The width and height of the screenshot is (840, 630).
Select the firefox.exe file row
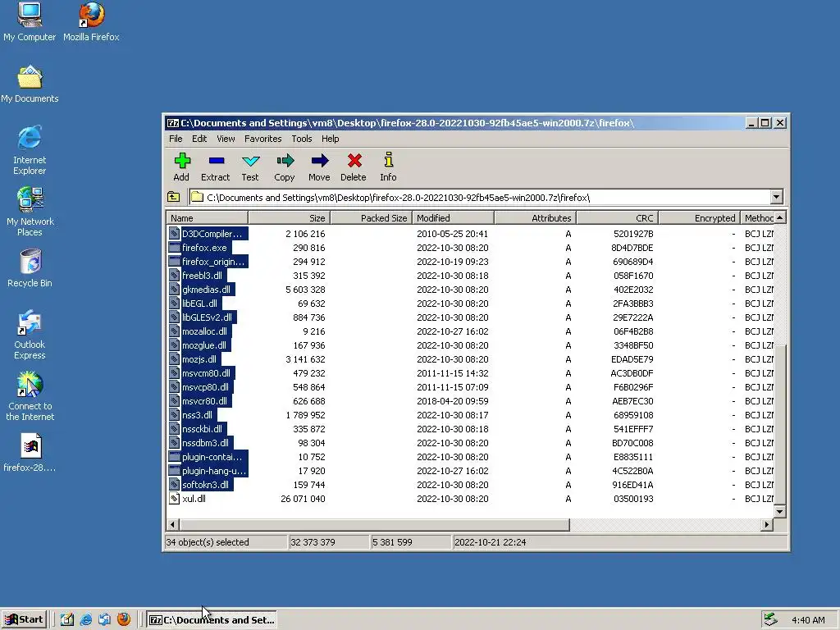click(x=471, y=248)
